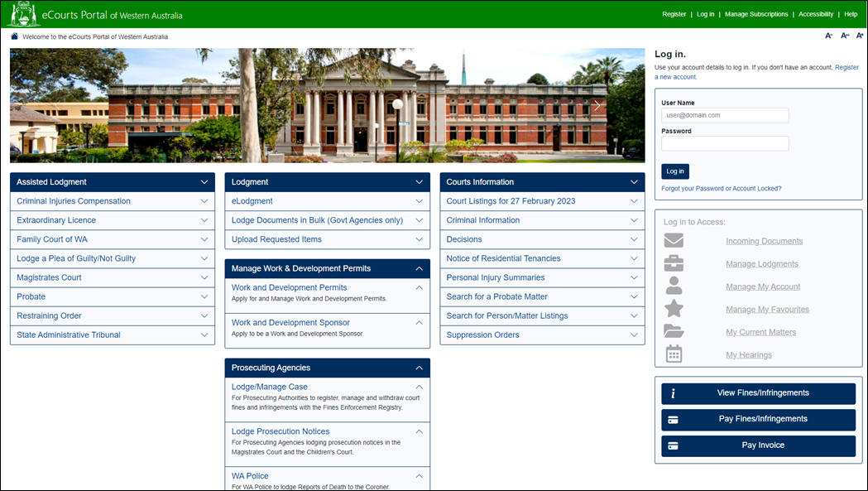Click the Password input field

[x=725, y=143]
